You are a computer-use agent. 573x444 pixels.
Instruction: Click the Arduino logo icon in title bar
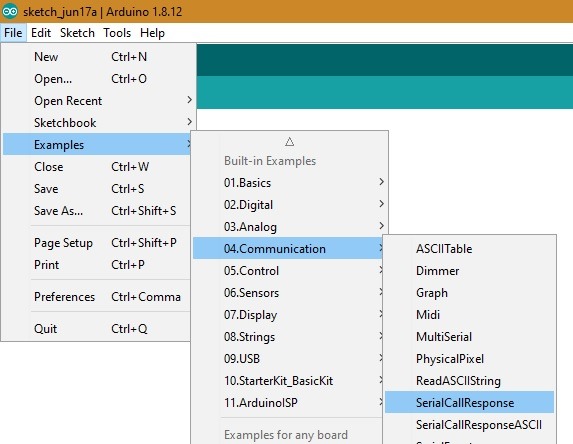[x=10, y=11]
